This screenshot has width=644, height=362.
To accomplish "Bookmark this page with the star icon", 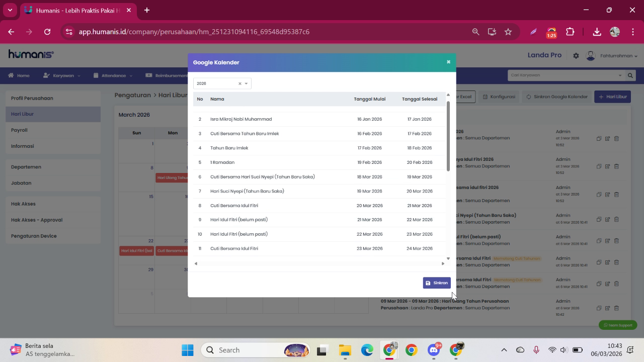I will click(508, 32).
